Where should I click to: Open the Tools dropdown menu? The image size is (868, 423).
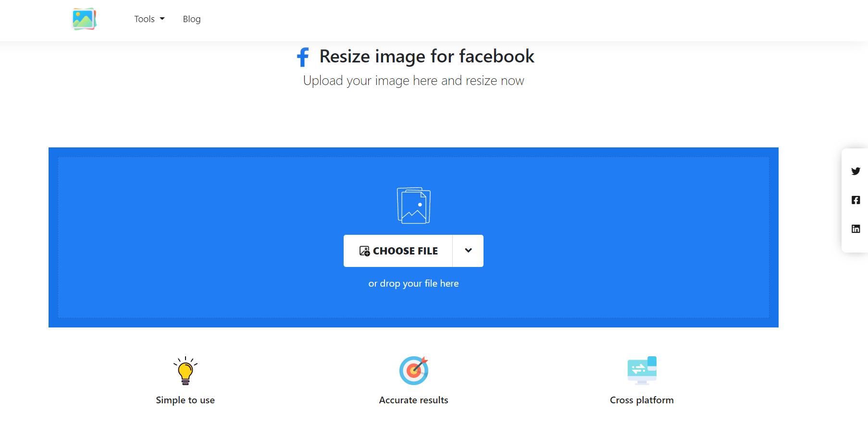tap(149, 19)
